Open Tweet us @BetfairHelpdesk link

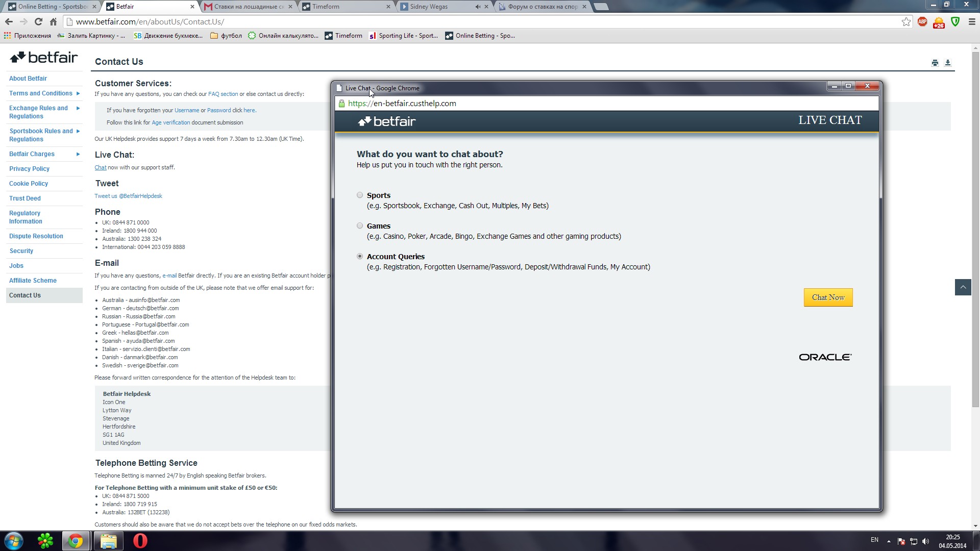point(128,196)
